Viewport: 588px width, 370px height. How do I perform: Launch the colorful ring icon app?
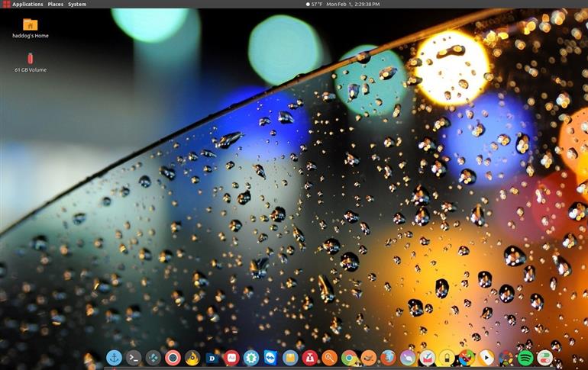(506, 358)
